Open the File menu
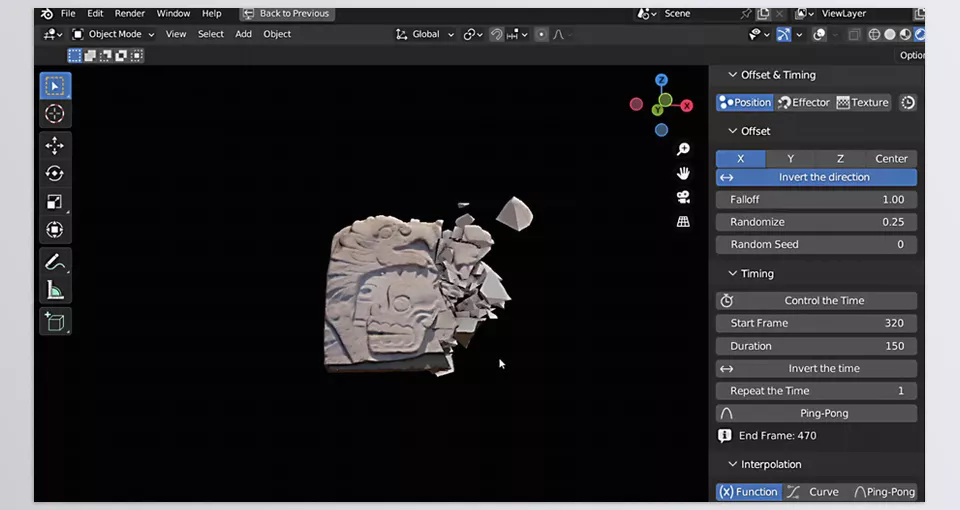The height and width of the screenshot is (510, 960). click(68, 13)
